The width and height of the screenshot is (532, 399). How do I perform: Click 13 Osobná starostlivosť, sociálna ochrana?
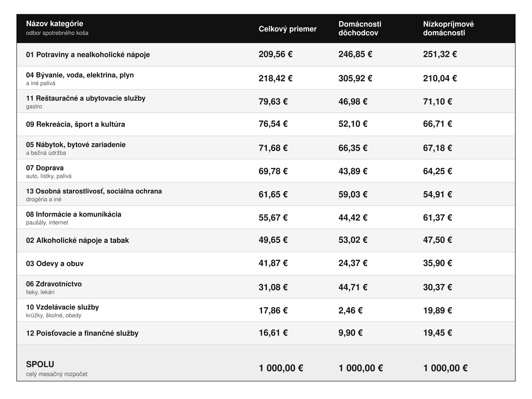tap(94, 191)
